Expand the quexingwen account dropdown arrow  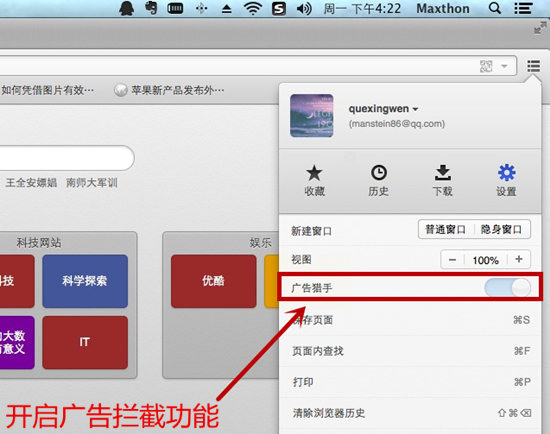416,109
